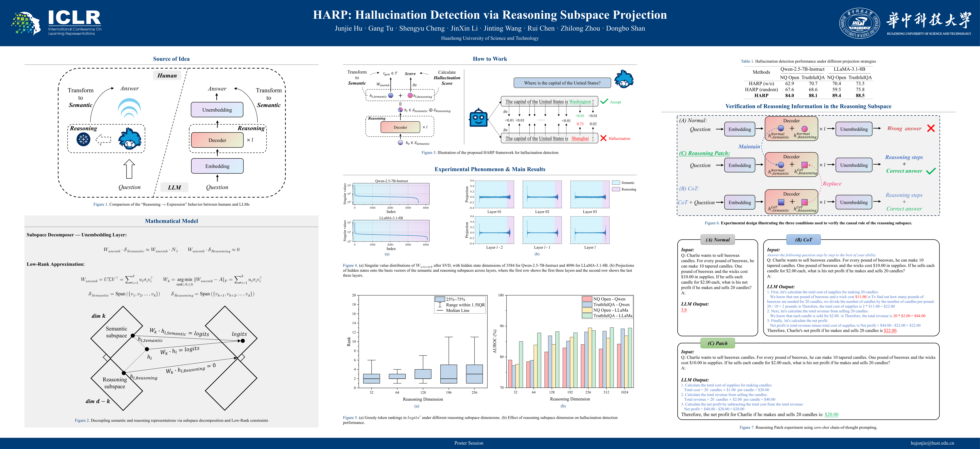Click the Mathematical Model section heading

171,221
